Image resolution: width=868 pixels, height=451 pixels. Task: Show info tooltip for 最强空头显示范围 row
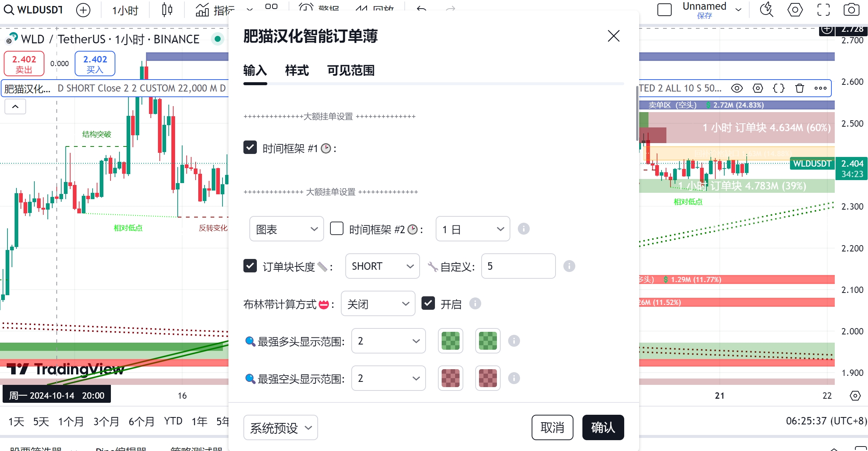[514, 378]
